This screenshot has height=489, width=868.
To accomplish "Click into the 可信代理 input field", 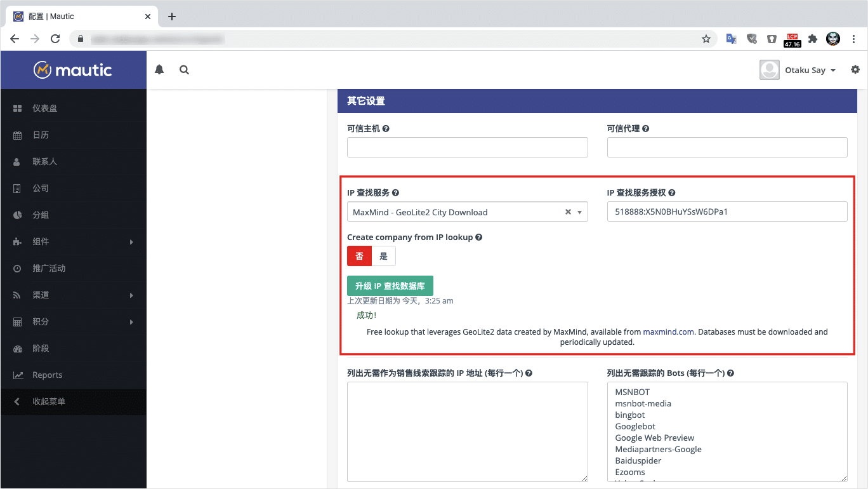I will pyautogui.click(x=727, y=147).
